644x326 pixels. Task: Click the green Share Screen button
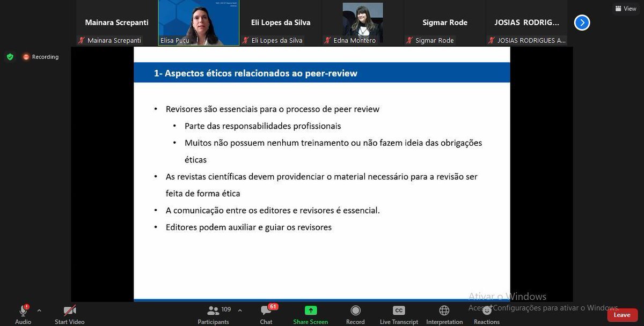[311, 314]
